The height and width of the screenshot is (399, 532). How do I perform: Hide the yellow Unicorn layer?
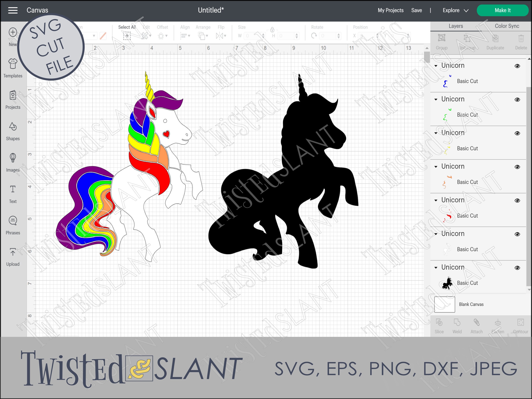pyautogui.click(x=517, y=133)
